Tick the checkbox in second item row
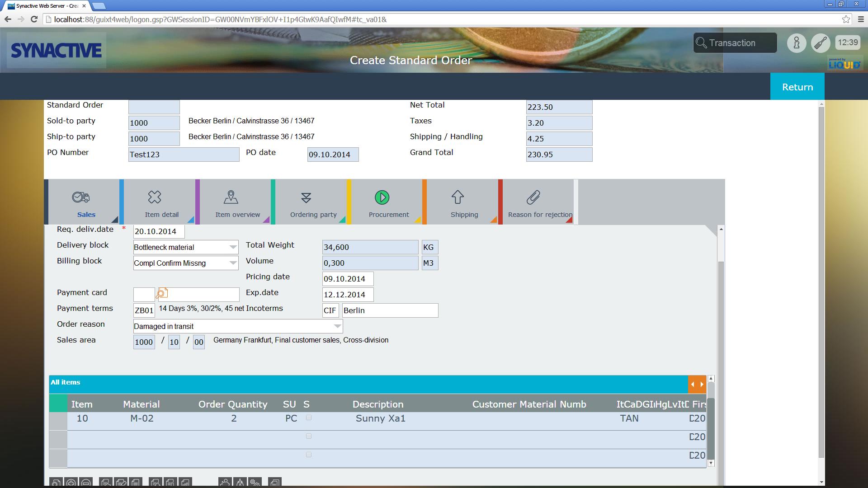868x488 pixels. 309,436
